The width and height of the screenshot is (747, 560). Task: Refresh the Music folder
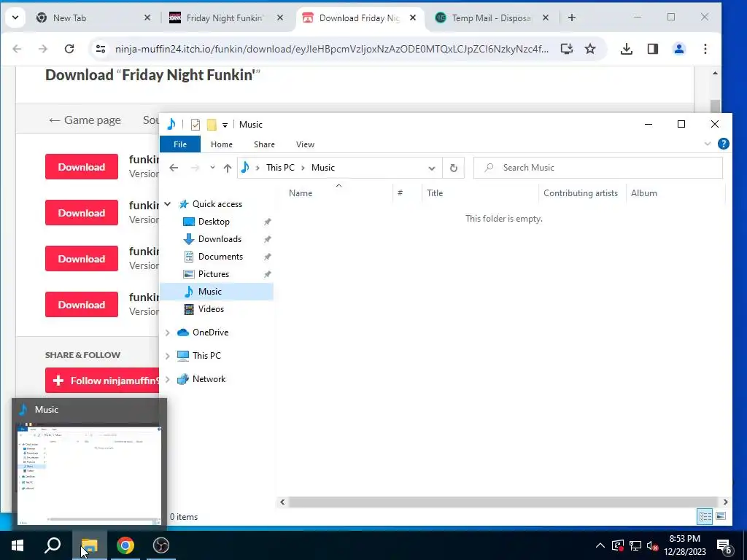pyautogui.click(x=454, y=168)
